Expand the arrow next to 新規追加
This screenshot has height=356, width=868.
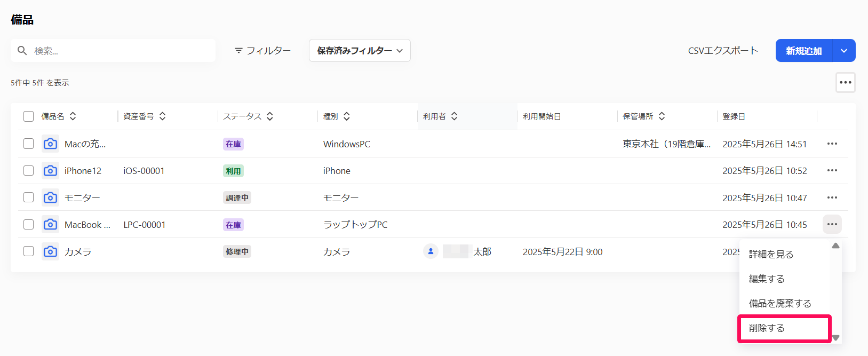pos(844,51)
